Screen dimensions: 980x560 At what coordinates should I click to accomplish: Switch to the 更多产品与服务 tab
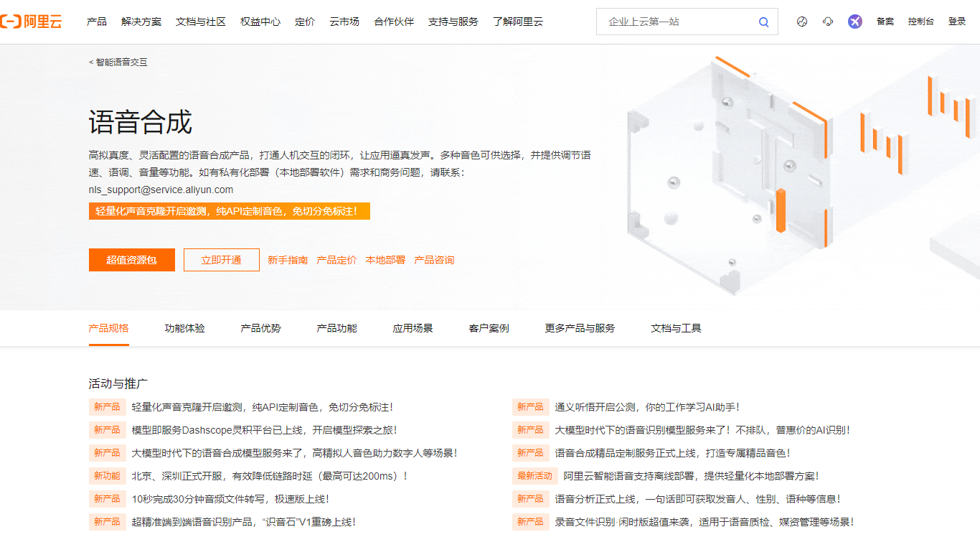tap(580, 328)
